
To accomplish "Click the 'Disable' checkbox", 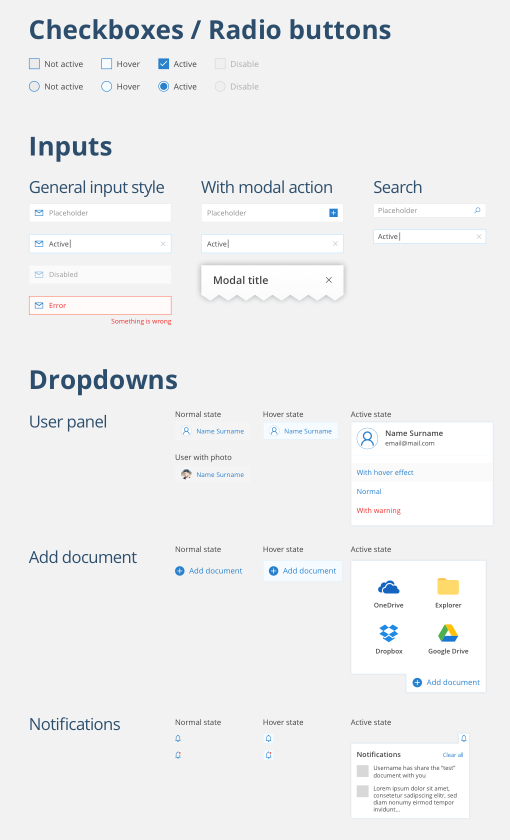I will tap(220, 64).
